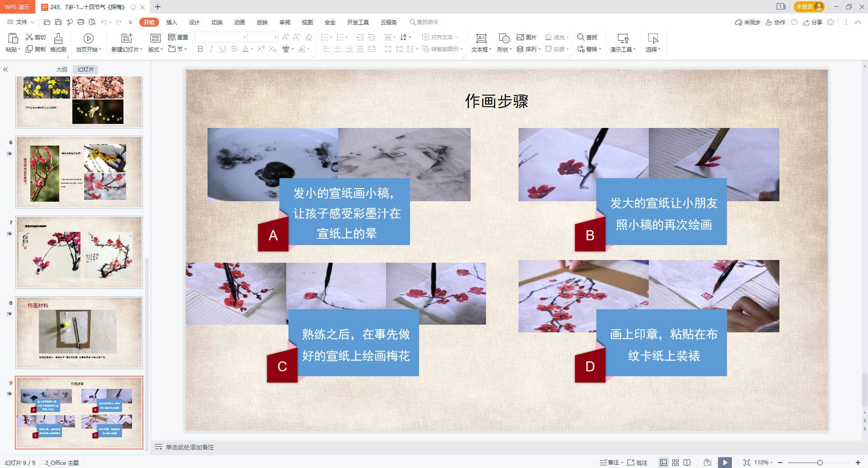Start slideshow from current slide icon
Viewport: 868px width, 468px height.
[89, 38]
